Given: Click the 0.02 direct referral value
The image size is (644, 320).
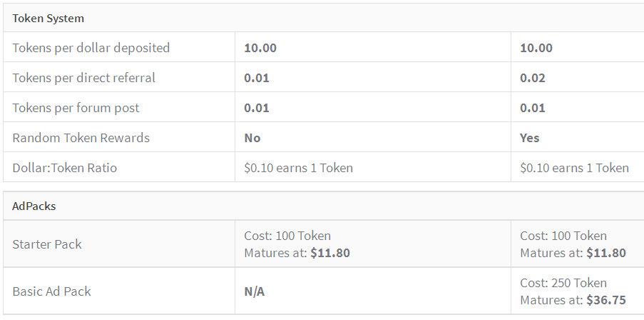Looking at the screenshot, I should coord(533,79).
